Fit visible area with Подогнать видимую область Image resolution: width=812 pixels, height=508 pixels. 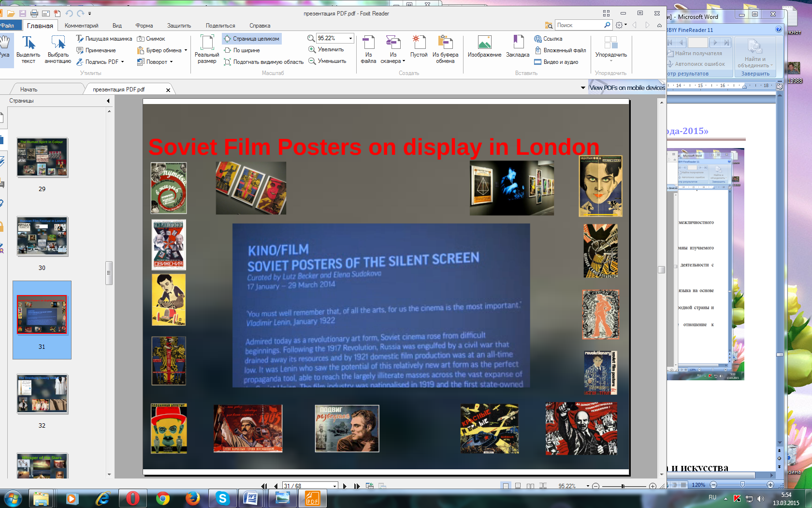pyautogui.click(x=263, y=62)
